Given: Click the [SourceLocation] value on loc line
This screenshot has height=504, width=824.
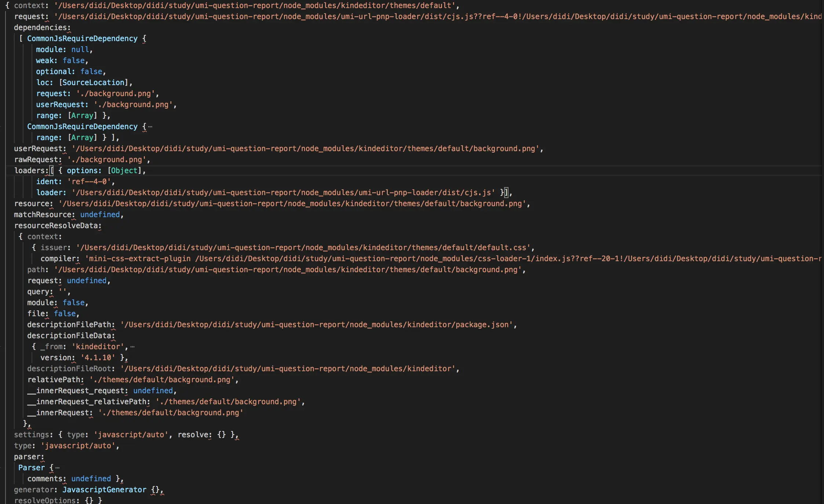Looking at the screenshot, I should click(x=94, y=83).
